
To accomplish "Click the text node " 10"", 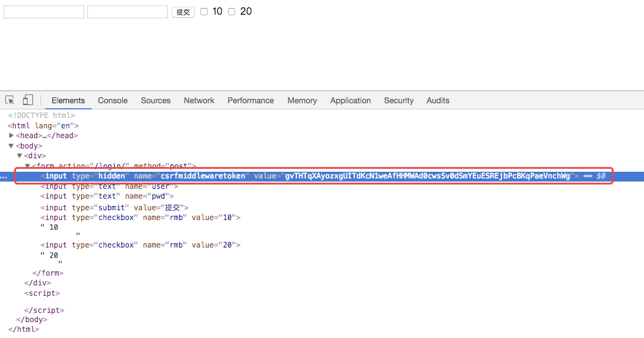I will coord(49,227).
